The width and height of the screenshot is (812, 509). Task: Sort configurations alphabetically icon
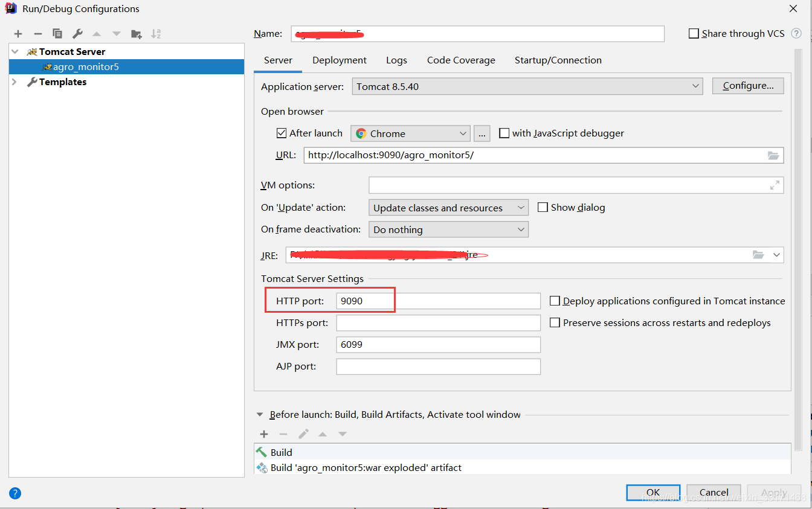[156, 34]
